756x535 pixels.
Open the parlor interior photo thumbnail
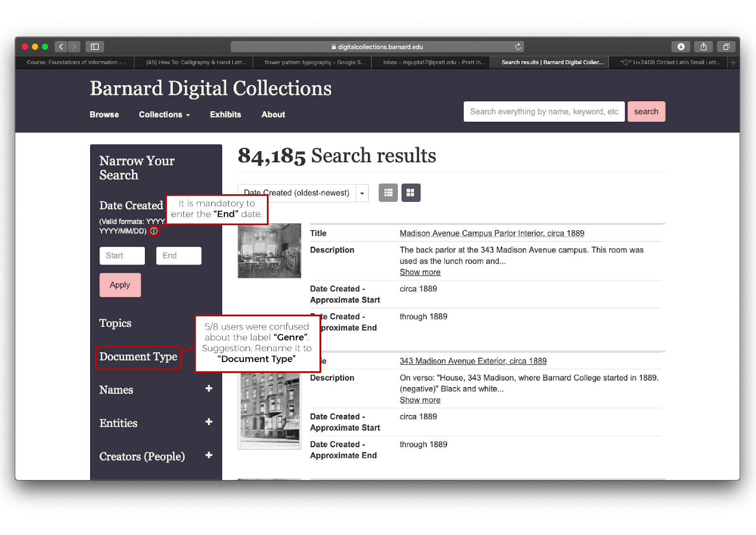[269, 250]
